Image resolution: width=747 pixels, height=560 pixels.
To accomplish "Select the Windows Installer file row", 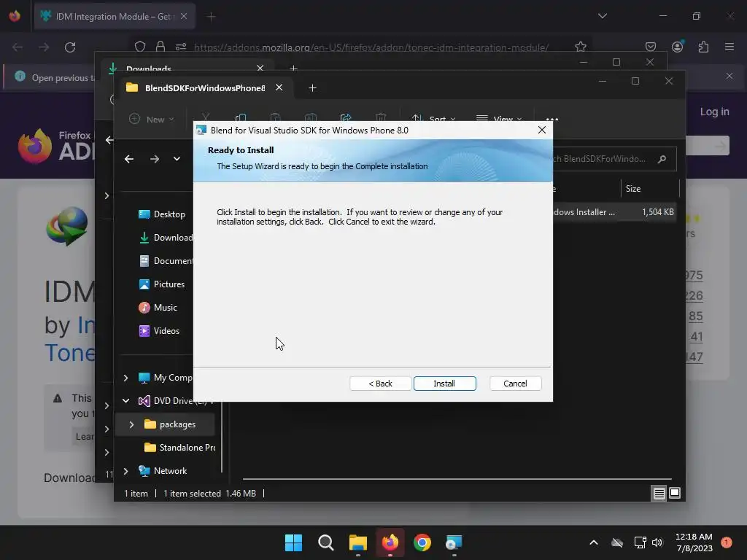I will tap(614, 212).
